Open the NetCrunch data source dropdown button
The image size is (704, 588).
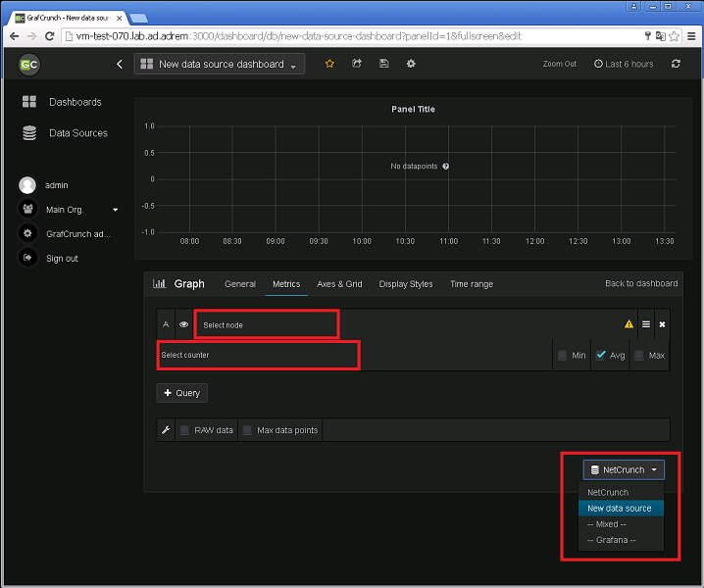(624, 470)
